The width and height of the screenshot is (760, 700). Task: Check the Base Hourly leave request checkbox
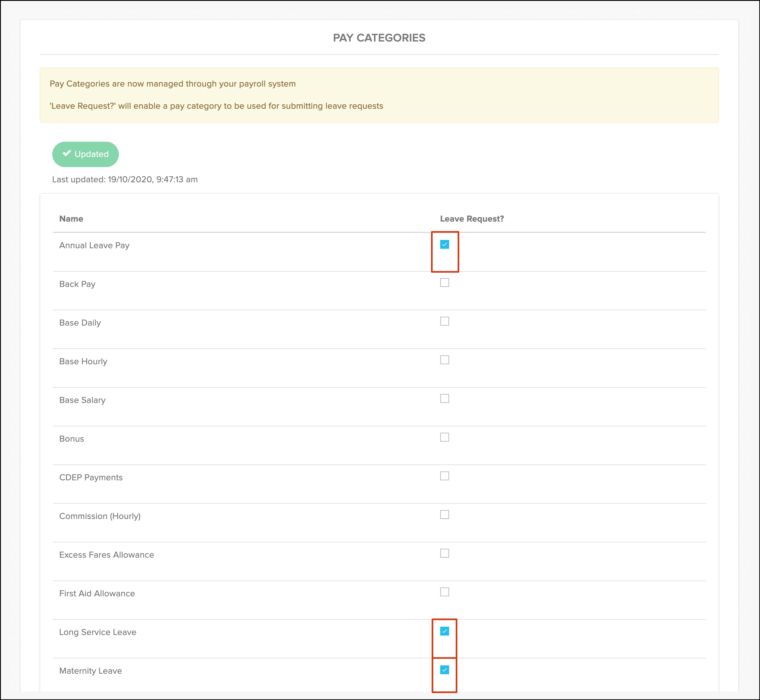click(x=445, y=360)
